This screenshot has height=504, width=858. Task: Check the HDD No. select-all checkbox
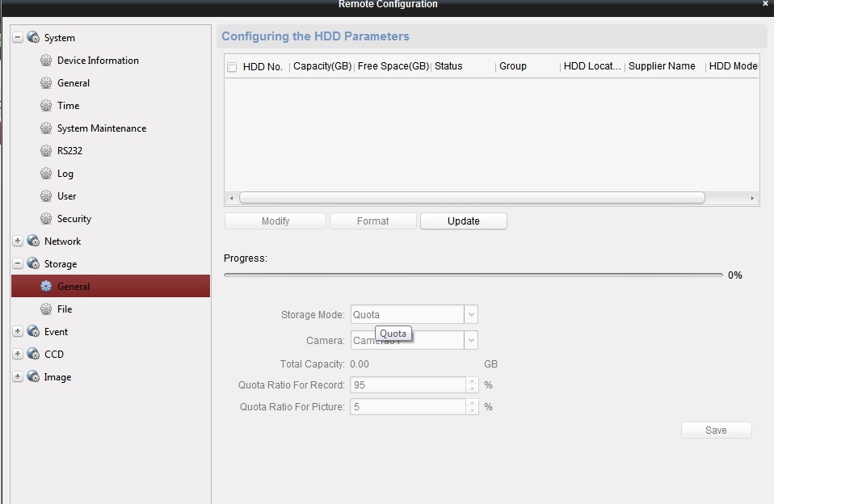click(x=232, y=67)
